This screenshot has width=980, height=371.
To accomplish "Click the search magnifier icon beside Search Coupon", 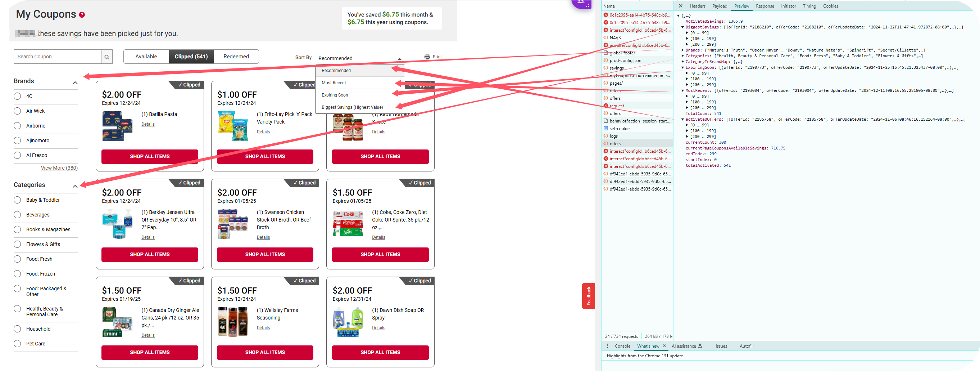I will [x=107, y=57].
